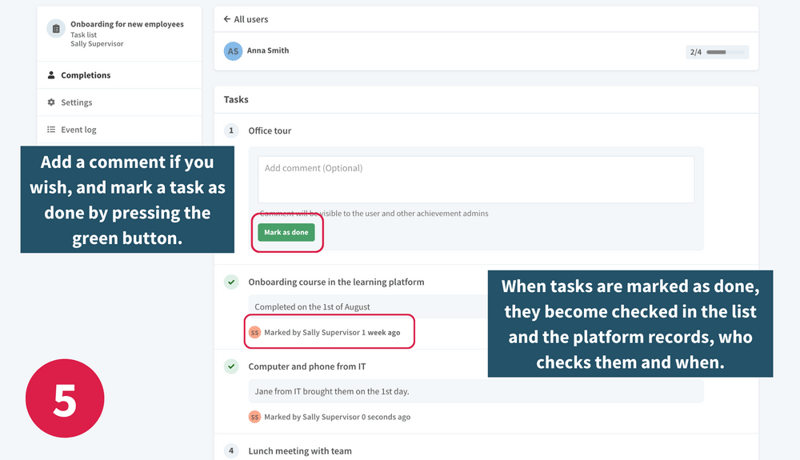Click the number 1 Office tour badge

(231, 131)
